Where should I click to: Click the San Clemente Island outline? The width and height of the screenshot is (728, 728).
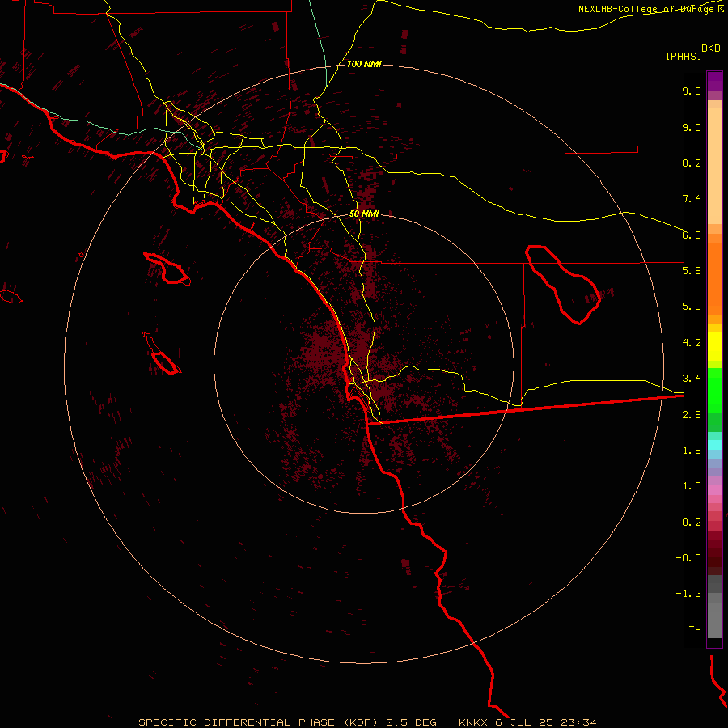click(163, 353)
